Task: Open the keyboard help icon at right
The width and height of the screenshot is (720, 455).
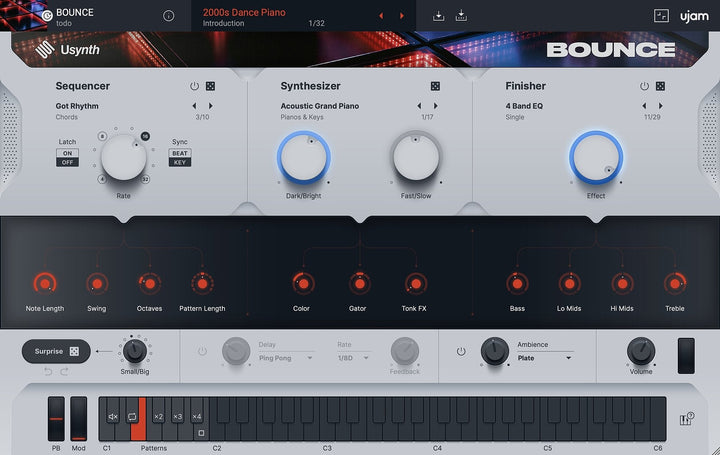Action: coord(686,419)
